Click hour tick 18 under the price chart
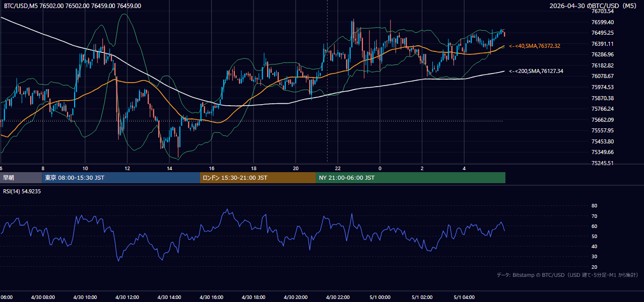Viewport: 644px width, 302px height. click(x=253, y=168)
